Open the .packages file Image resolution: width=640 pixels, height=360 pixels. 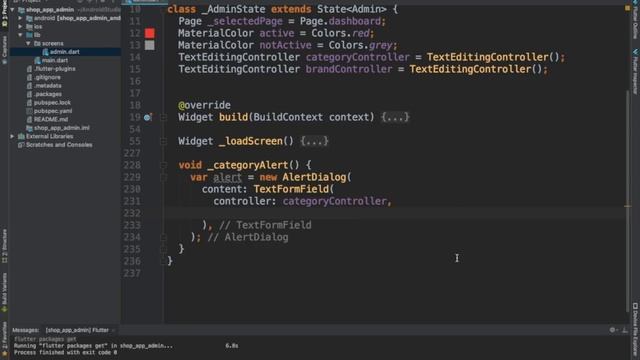[x=47, y=94]
